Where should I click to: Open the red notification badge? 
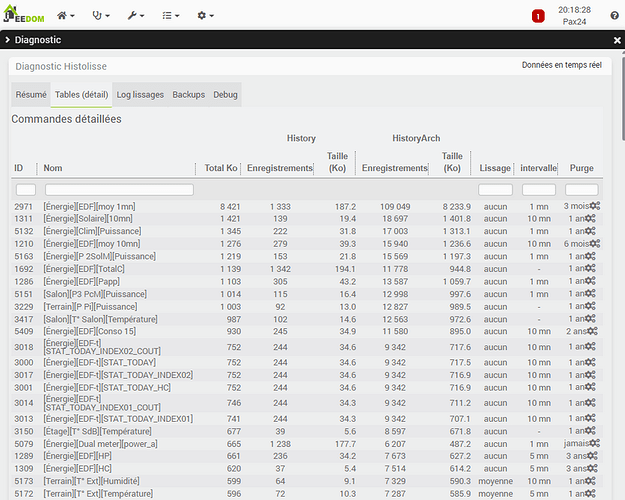coord(538,16)
